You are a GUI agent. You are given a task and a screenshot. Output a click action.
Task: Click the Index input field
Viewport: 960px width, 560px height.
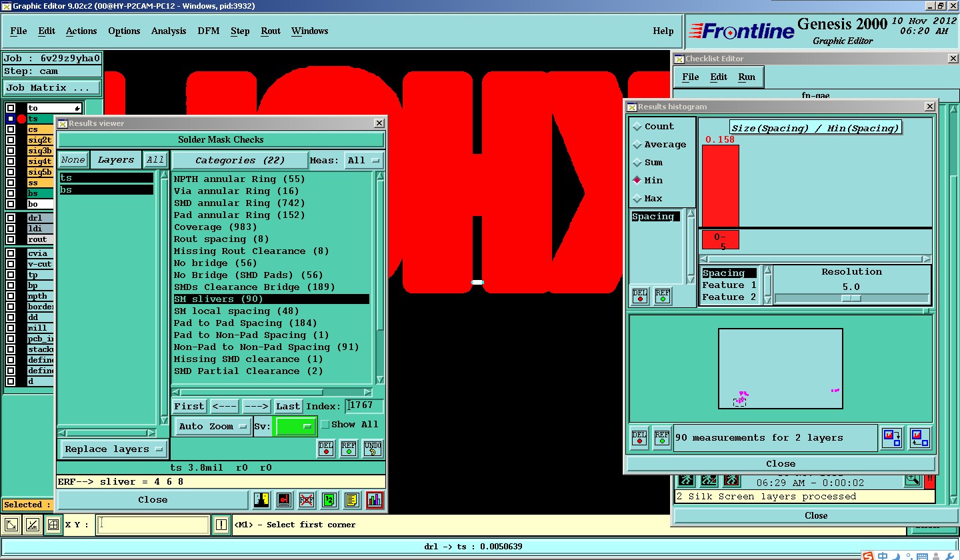tap(364, 405)
